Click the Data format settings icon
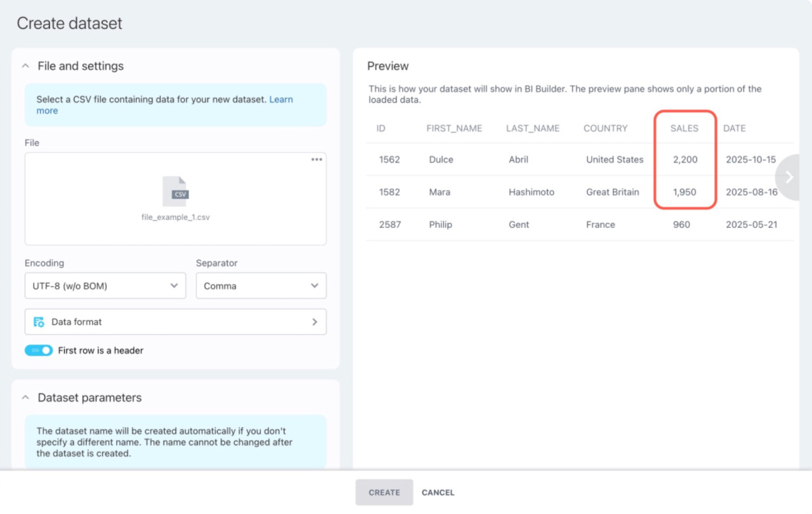This screenshot has width=812, height=514. (x=39, y=322)
